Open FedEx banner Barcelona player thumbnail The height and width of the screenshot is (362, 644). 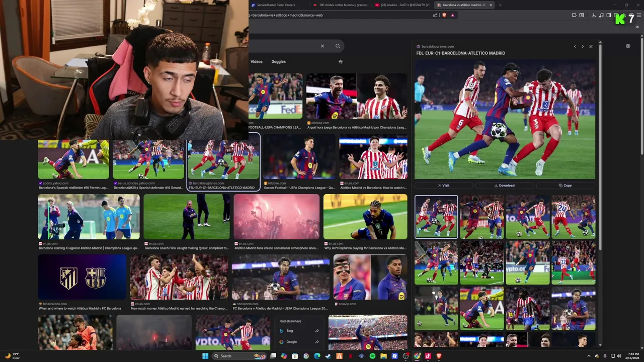click(x=276, y=96)
